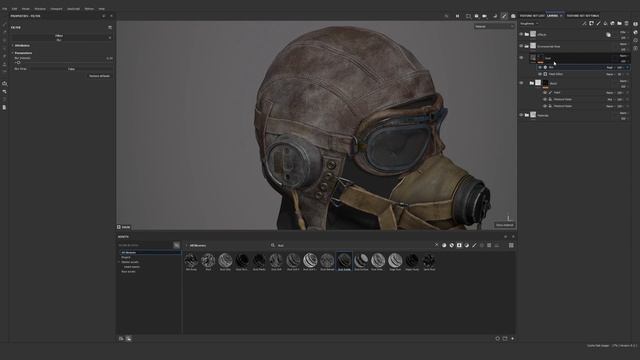Viewport: 640px width, 360px height.
Task: Select Your assets in library tree
Action: click(129, 271)
